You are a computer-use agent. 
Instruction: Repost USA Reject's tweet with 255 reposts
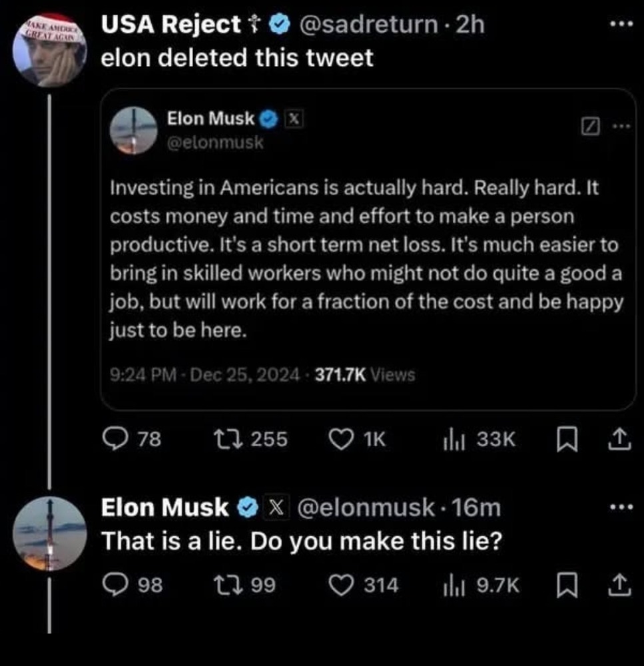click(x=221, y=439)
